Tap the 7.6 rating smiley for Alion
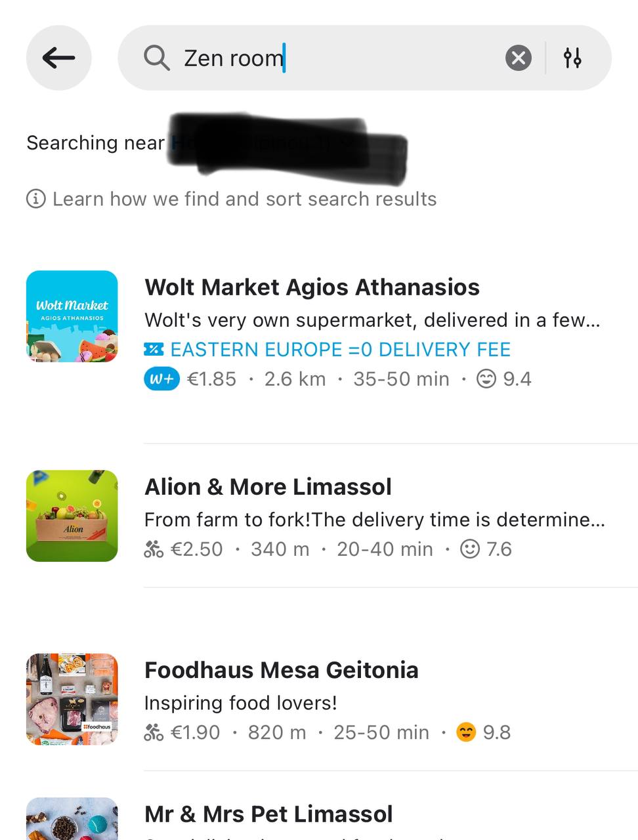638x840 pixels. [x=470, y=549]
